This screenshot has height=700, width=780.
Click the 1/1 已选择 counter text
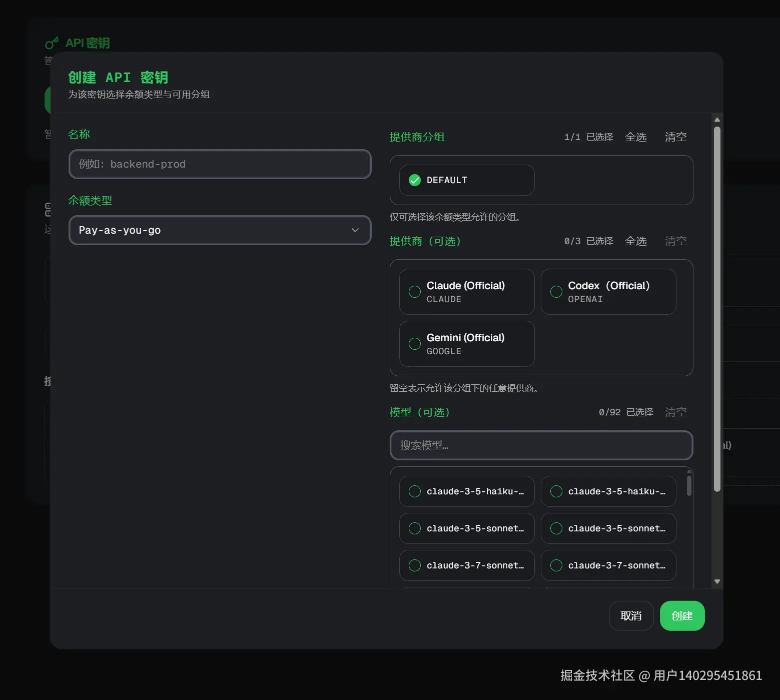tap(588, 137)
